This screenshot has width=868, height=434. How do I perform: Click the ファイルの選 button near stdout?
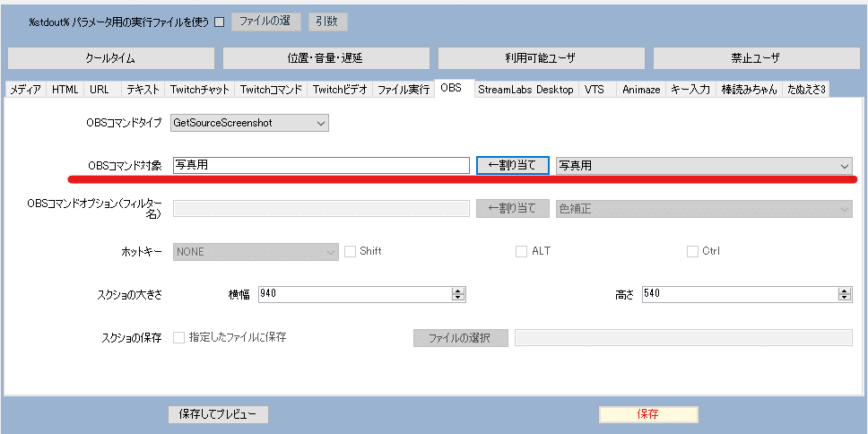pyautogui.click(x=265, y=22)
